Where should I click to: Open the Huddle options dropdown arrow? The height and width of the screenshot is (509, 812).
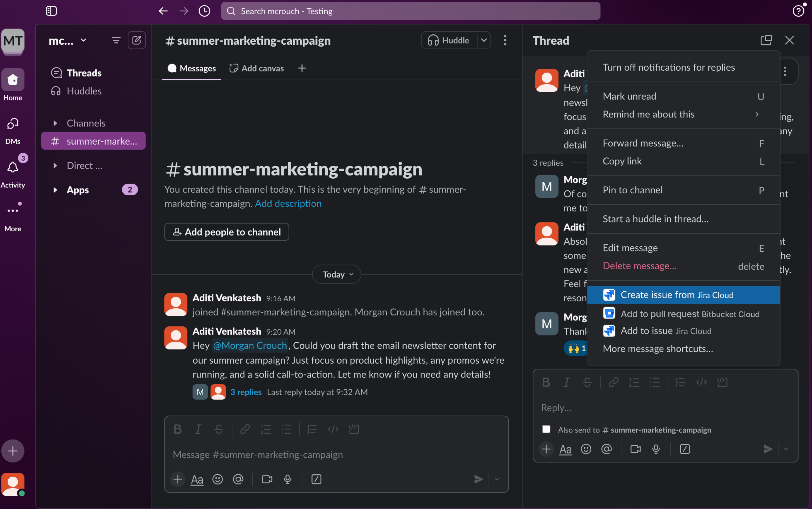484,40
